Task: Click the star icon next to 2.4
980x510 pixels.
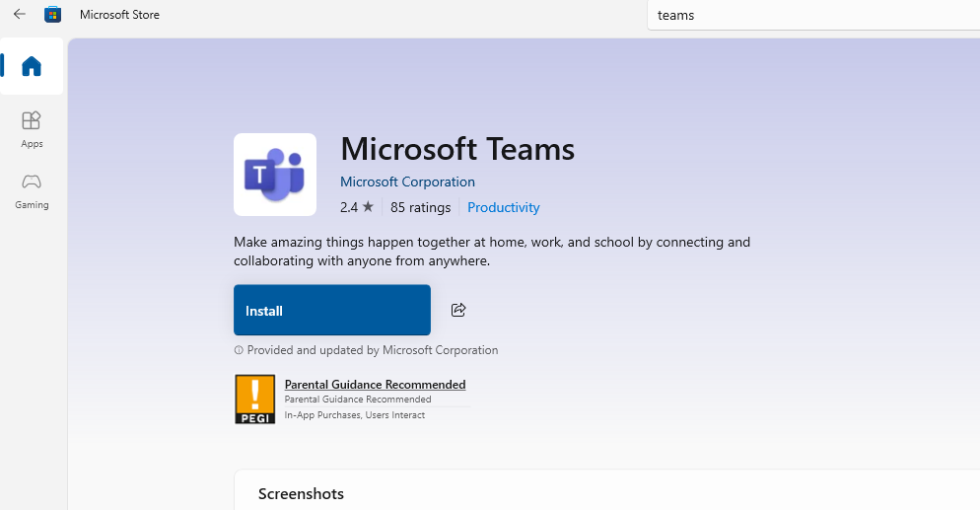Action: click(368, 207)
